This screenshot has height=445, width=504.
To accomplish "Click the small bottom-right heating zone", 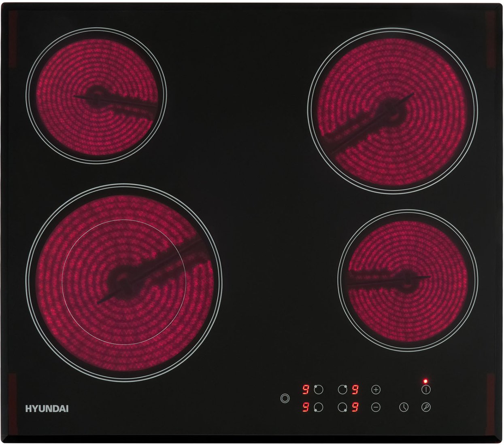I will click(x=408, y=279).
